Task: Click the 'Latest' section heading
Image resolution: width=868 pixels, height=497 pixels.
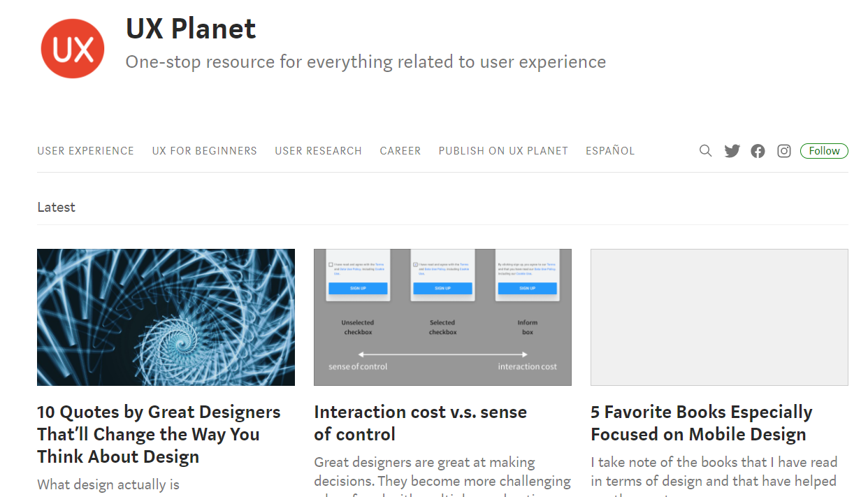Action: pos(56,208)
